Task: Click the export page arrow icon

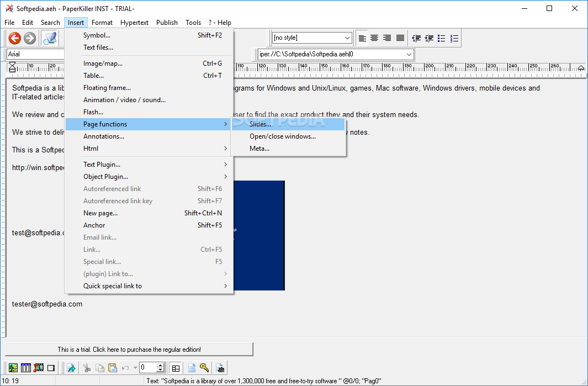Action: tap(71, 368)
